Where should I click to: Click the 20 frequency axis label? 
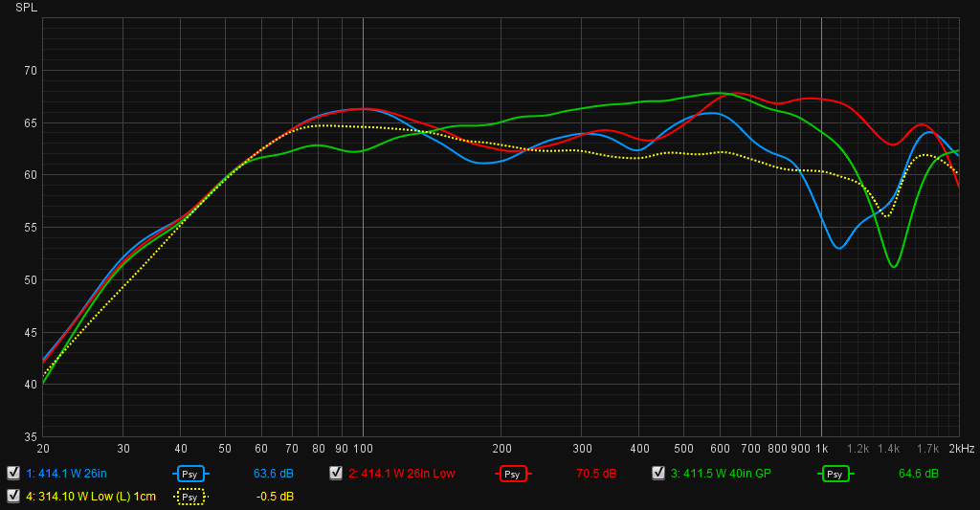coord(43,449)
